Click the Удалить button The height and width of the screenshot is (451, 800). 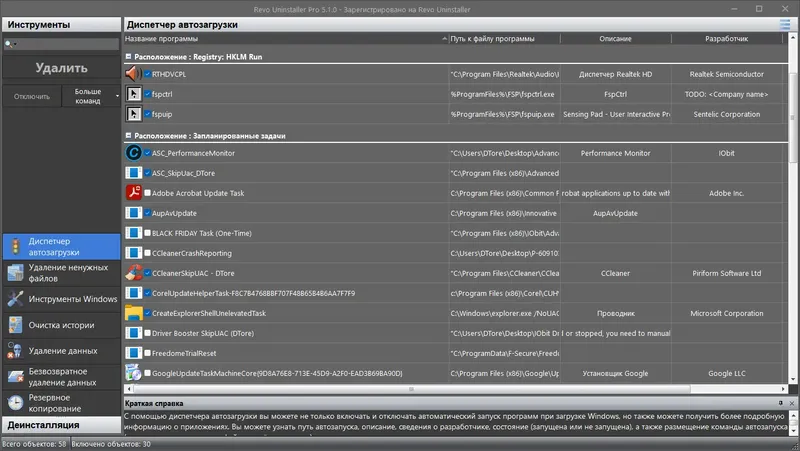point(61,68)
